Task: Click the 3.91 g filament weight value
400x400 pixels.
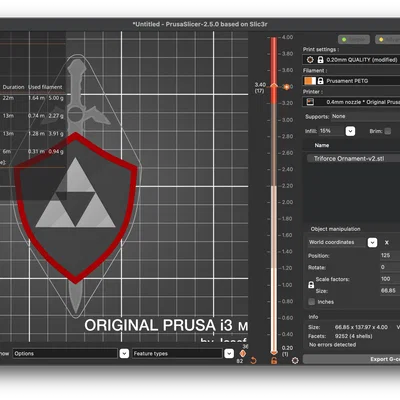Action: pos(56,133)
